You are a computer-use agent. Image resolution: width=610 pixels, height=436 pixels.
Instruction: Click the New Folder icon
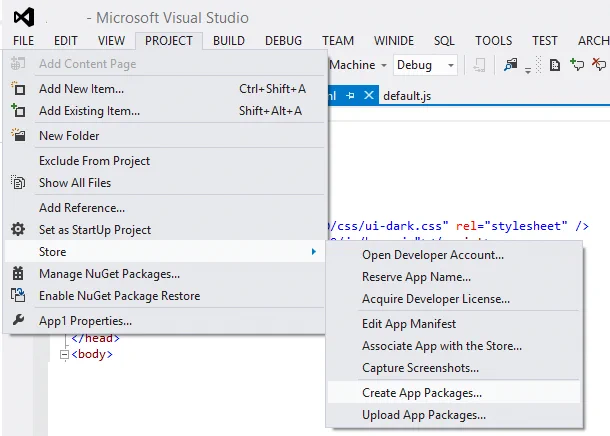[18, 135]
